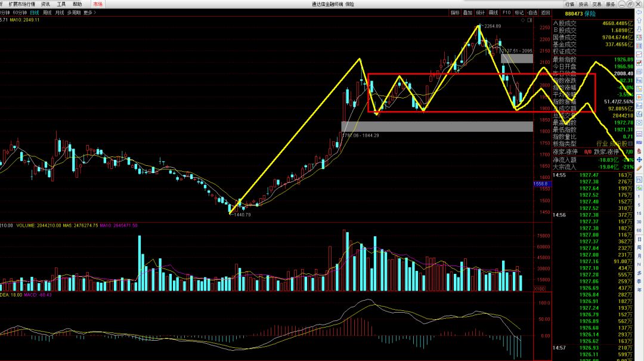
Task: Switch to the 多周期 chart tab
Action: tap(74, 13)
